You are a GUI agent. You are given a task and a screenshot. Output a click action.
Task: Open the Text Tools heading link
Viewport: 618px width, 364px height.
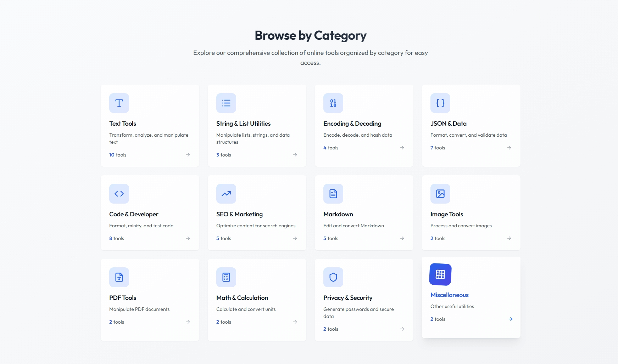tap(123, 124)
